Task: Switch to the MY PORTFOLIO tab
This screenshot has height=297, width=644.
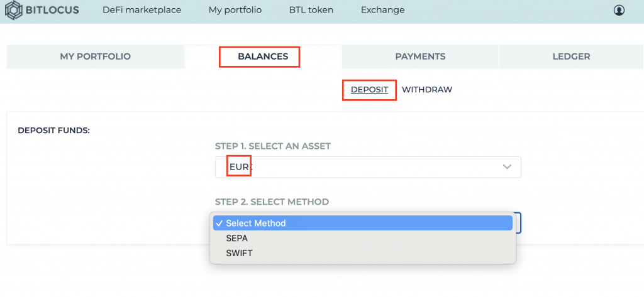Action: click(96, 57)
